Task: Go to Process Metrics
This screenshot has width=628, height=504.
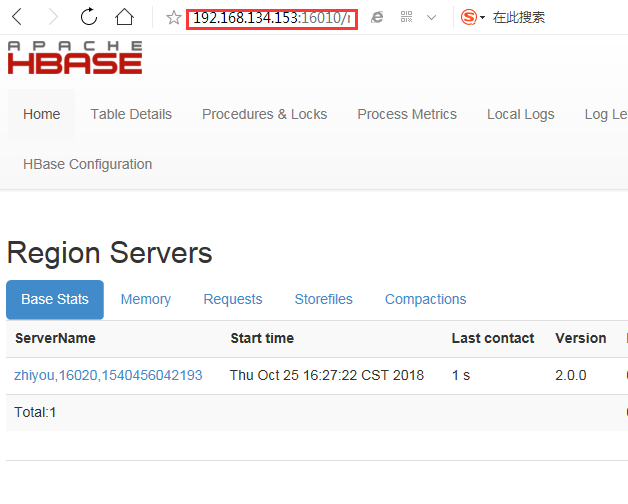Action: pyautogui.click(x=407, y=114)
